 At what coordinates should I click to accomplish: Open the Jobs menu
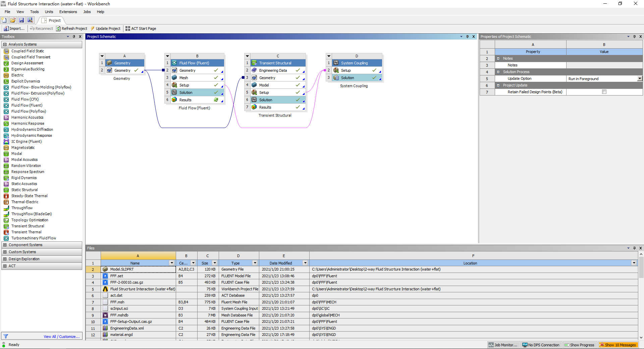(87, 12)
